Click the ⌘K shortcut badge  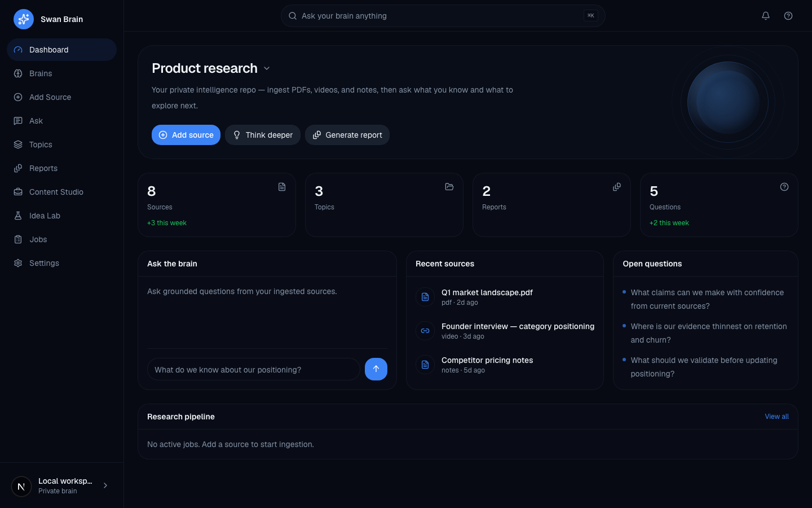[x=590, y=16]
